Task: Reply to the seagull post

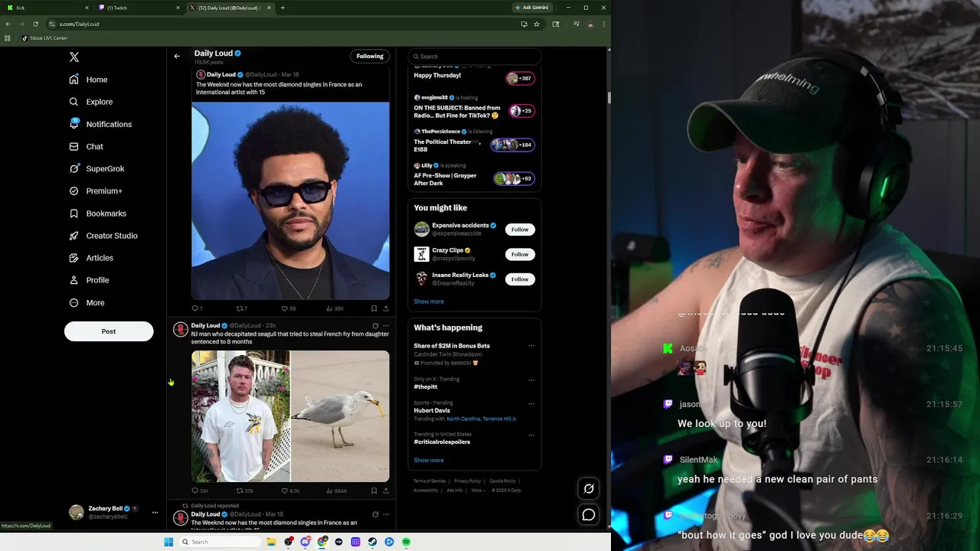Action: [x=199, y=491]
